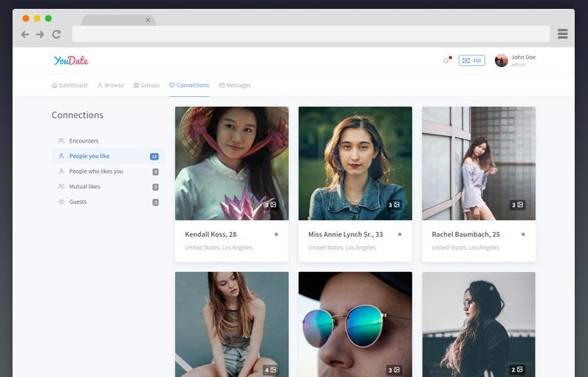
Task: Click the Encounters sidebar icon
Action: 61,140
